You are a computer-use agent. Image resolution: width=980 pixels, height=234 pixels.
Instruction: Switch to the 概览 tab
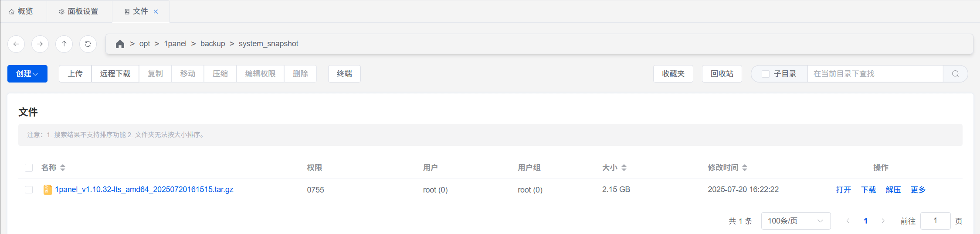coord(21,11)
